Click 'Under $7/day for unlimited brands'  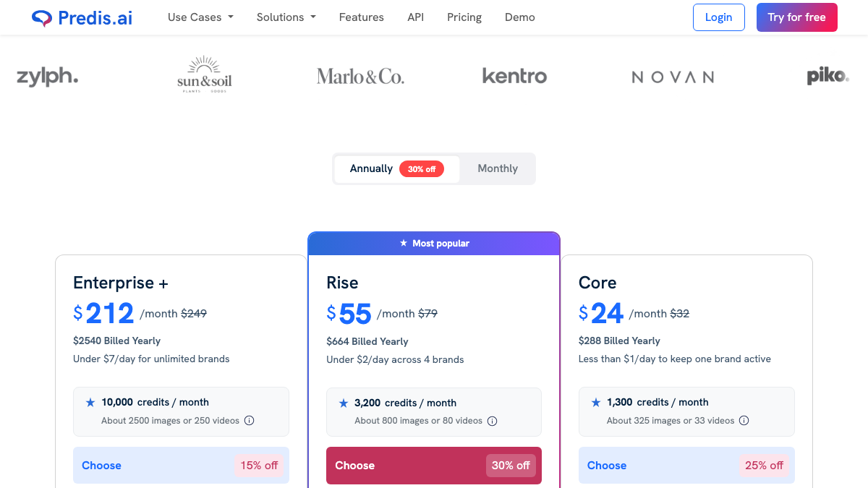[151, 359]
